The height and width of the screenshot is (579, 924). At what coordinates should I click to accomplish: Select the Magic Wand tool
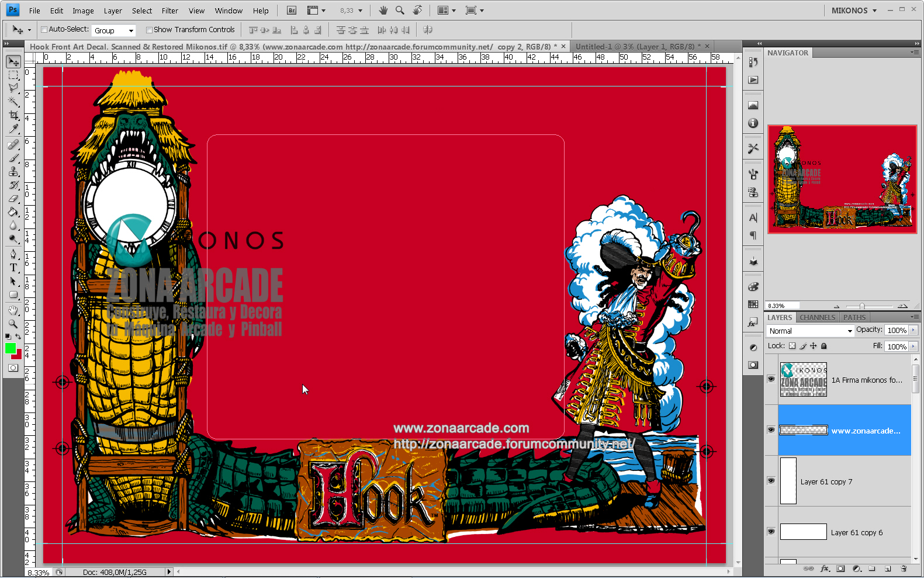click(x=13, y=102)
